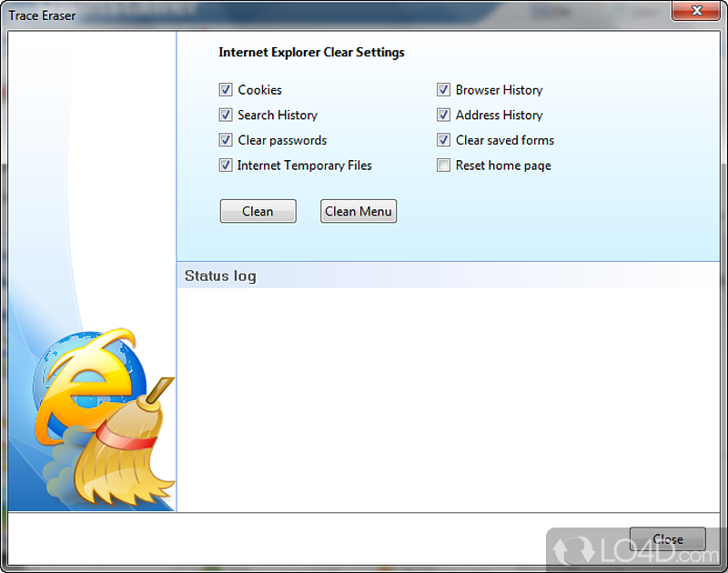Enable Reset home page checkbox
This screenshot has width=728, height=573.
pos(443,165)
